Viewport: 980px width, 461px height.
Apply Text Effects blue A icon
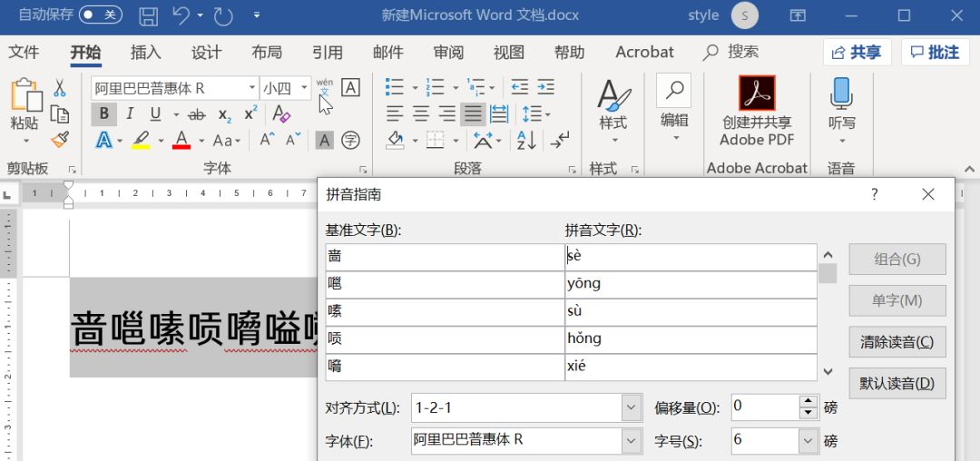click(x=103, y=140)
